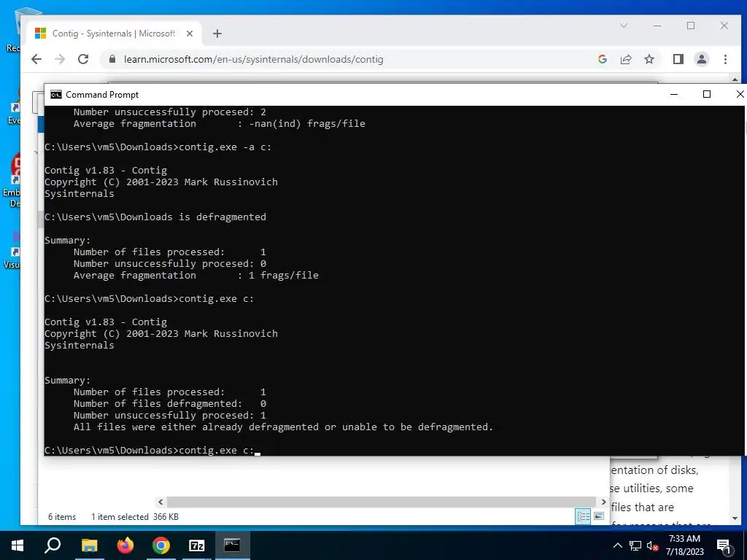Open network status tray icon
747x560 pixels.
point(635,545)
